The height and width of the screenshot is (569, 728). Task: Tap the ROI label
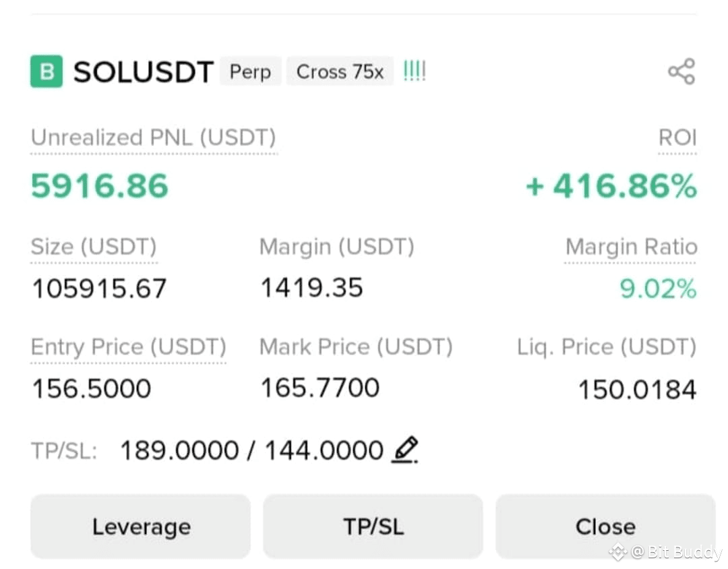click(x=677, y=138)
